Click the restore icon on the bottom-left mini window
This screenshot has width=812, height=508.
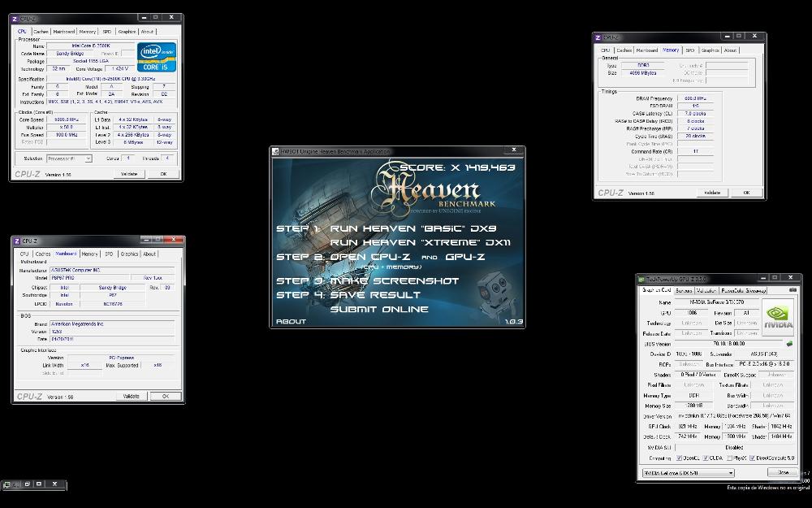[x=27, y=484]
